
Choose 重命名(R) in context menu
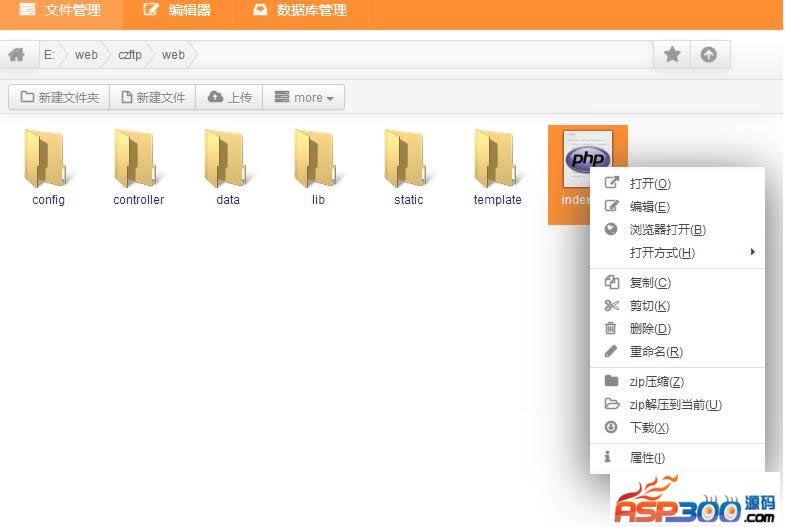(x=677, y=351)
